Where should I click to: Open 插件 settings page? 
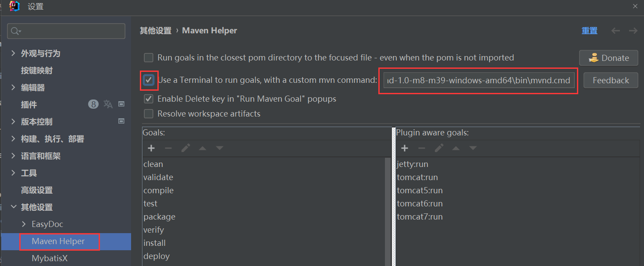pyautogui.click(x=29, y=104)
